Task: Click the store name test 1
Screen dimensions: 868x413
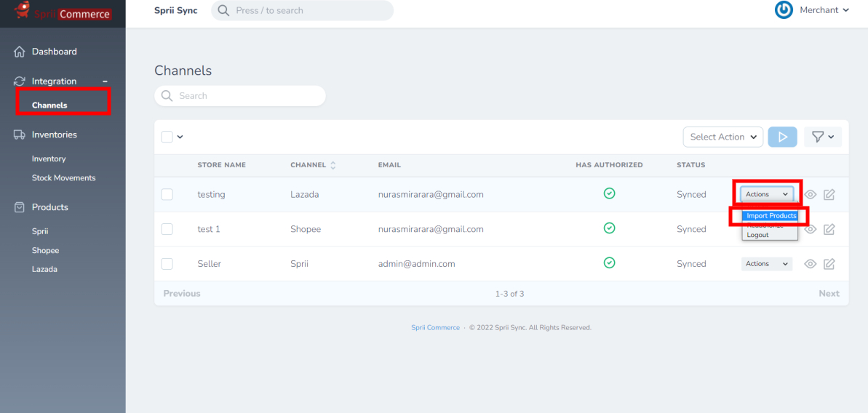Action: point(209,230)
